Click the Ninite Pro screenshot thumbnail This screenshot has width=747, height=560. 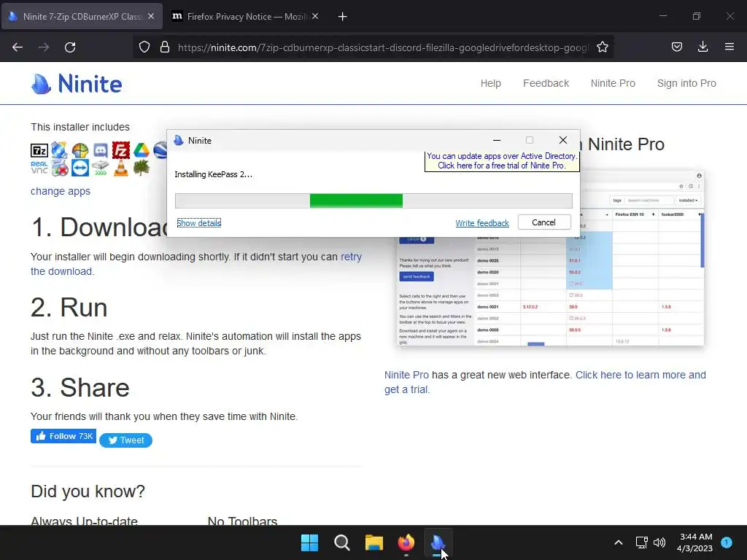click(550, 257)
